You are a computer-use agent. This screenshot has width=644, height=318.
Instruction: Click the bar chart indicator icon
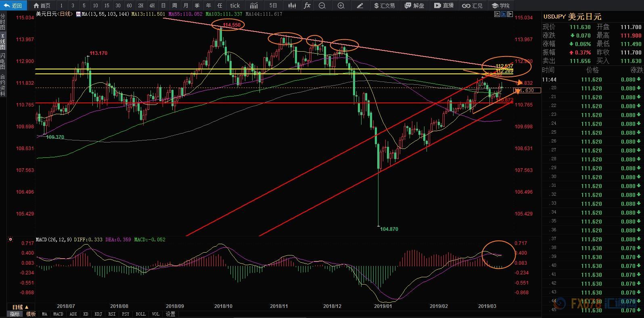254,5
